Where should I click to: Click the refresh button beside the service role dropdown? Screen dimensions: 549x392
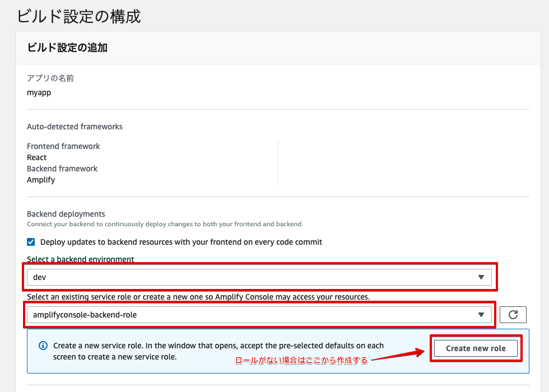[x=513, y=314]
